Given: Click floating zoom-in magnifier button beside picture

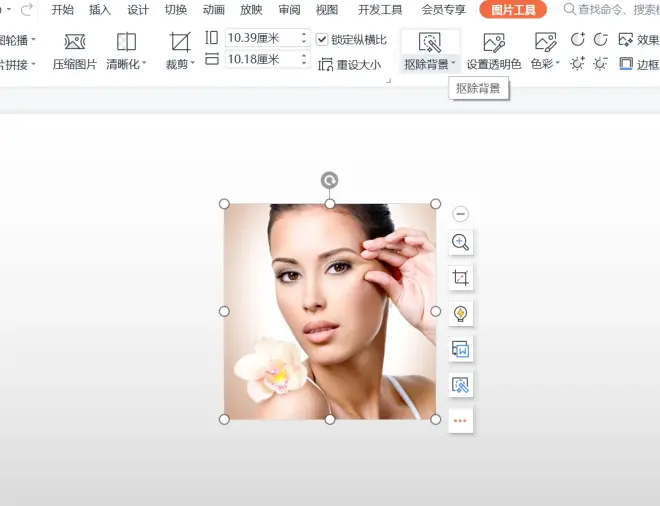Looking at the screenshot, I should [460, 242].
